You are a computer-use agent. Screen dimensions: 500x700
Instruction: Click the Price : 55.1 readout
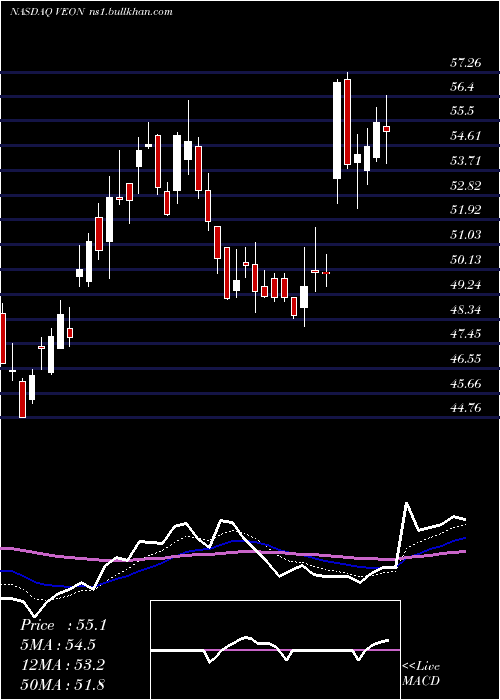(63, 625)
